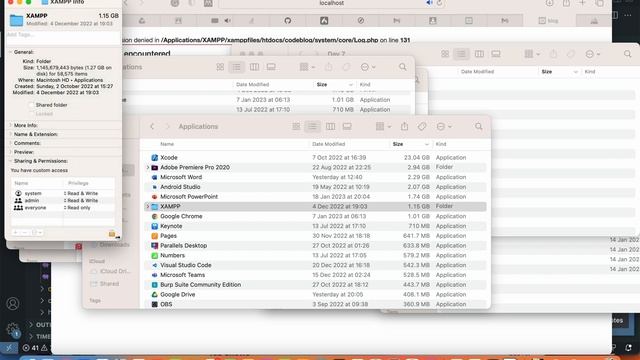The height and width of the screenshot is (360, 640).
Task: Click the icon view button in front Applications window
Action: (x=296, y=127)
